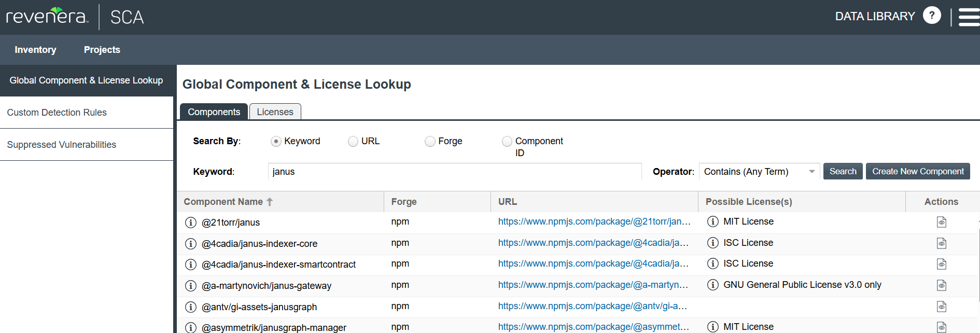Image resolution: width=980 pixels, height=333 pixels.
Task: Choose the Forge radio button
Action: [430, 142]
